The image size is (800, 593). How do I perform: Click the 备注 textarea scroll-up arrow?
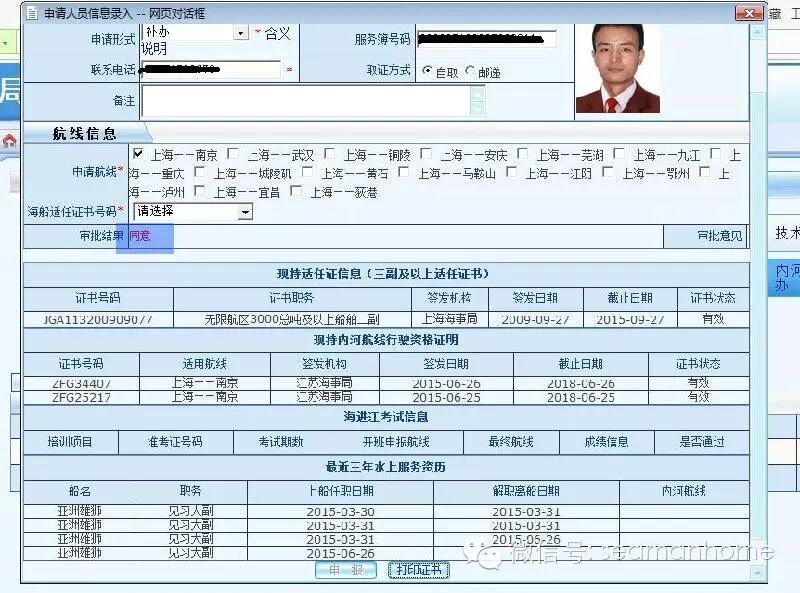[478, 93]
